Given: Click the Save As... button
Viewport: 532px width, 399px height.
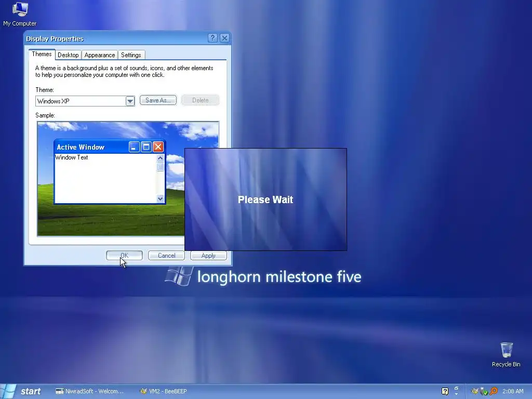Looking at the screenshot, I should click(x=158, y=100).
